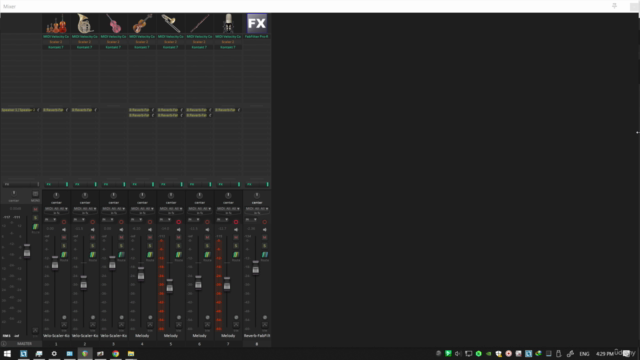The image size is (640, 360).
Task: Open the In dropdown on channel 2
Action: click(x=79, y=220)
